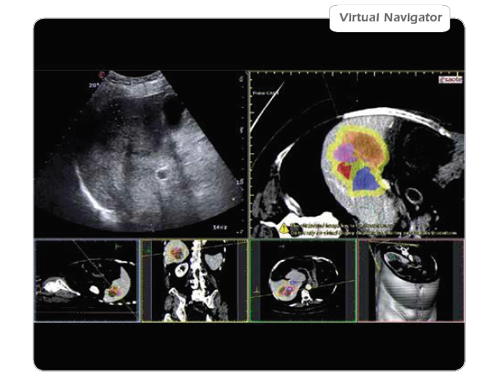Image resolution: width=500 pixels, height=375 pixels.
Task: Click the round cyst in the ultrasound
Action: point(163,174)
